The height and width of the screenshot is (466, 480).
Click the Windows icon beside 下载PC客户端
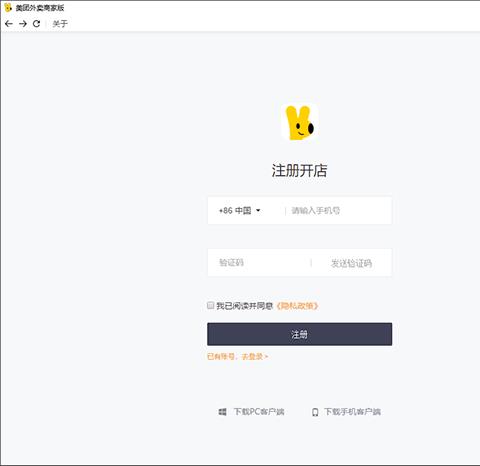222,412
